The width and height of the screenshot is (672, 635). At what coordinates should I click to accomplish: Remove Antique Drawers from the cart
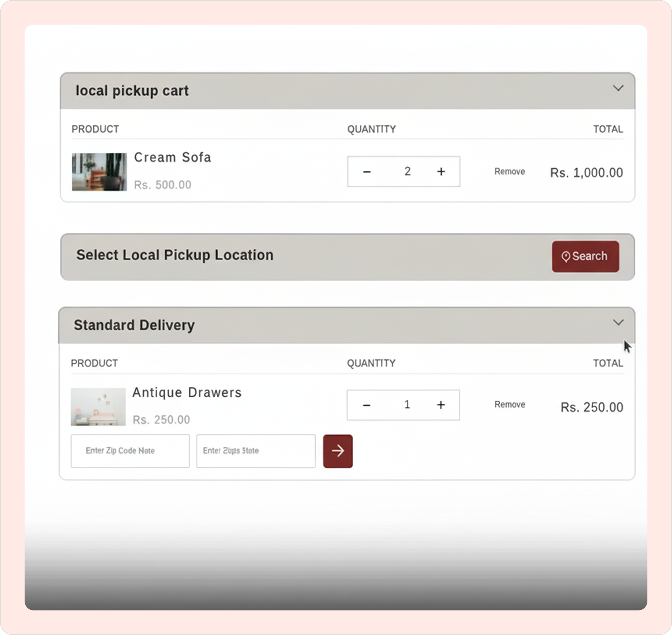(x=509, y=404)
